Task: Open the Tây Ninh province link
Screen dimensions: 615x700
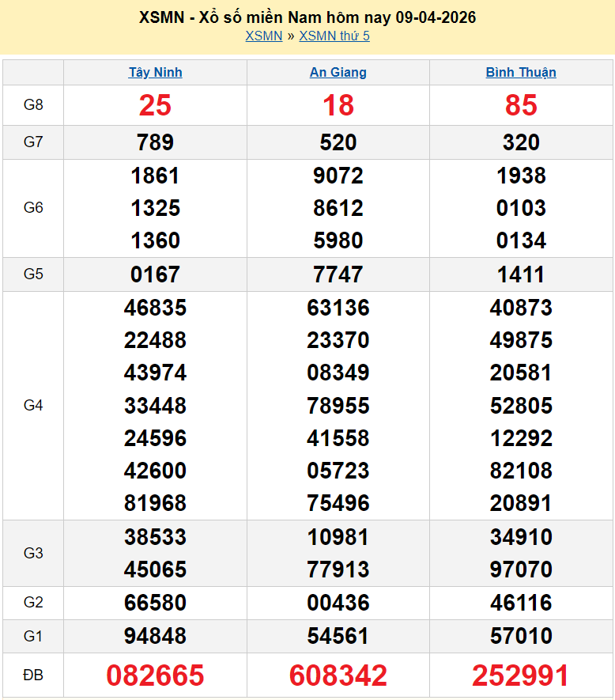Action: [x=155, y=73]
